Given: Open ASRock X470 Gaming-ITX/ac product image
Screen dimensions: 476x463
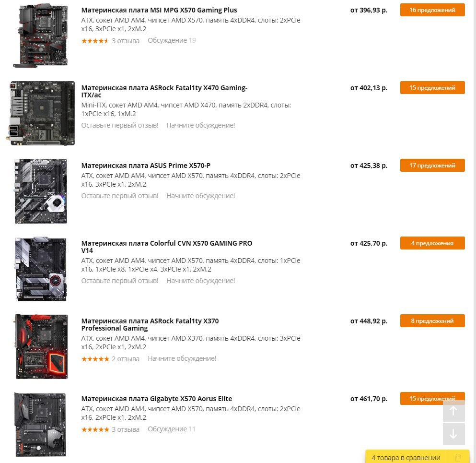Looking at the screenshot, I should (x=41, y=113).
